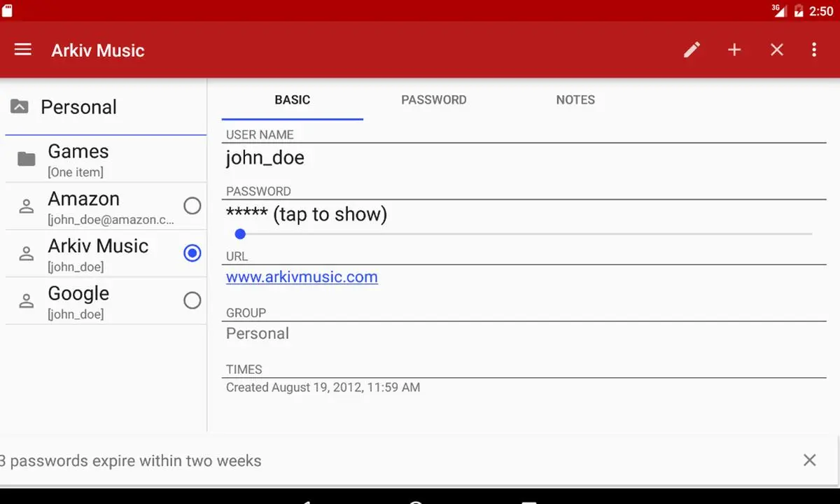Click the battery icon in status bar
The width and height of the screenshot is (840, 504).
pyautogui.click(x=799, y=10)
